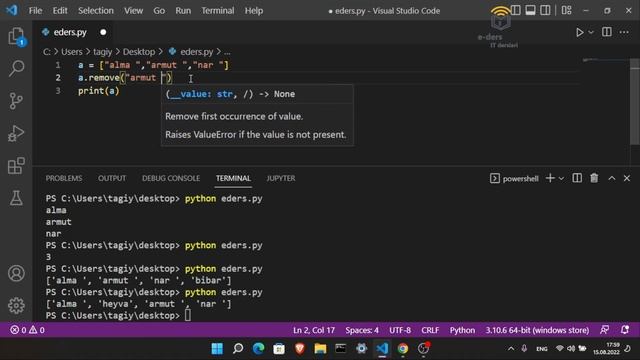
Task: Open the Run and Debug view
Action: (16, 133)
